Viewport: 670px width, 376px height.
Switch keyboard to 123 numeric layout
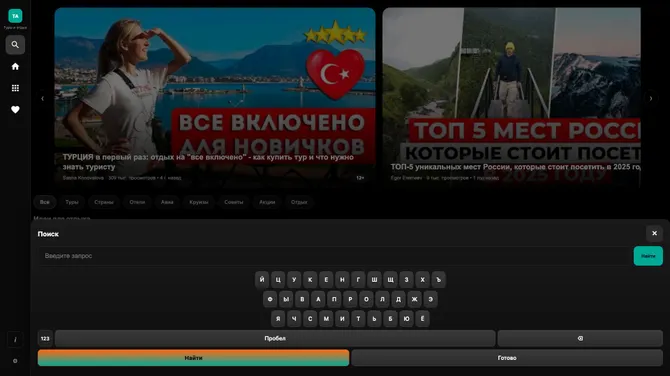point(45,338)
